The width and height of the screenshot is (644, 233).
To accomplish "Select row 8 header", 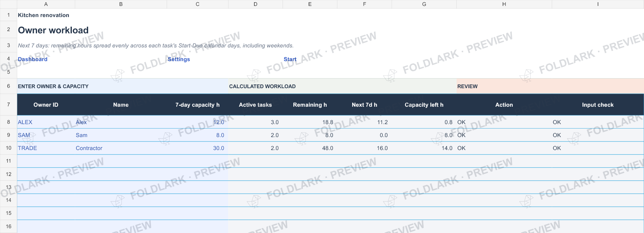I will [9, 122].
